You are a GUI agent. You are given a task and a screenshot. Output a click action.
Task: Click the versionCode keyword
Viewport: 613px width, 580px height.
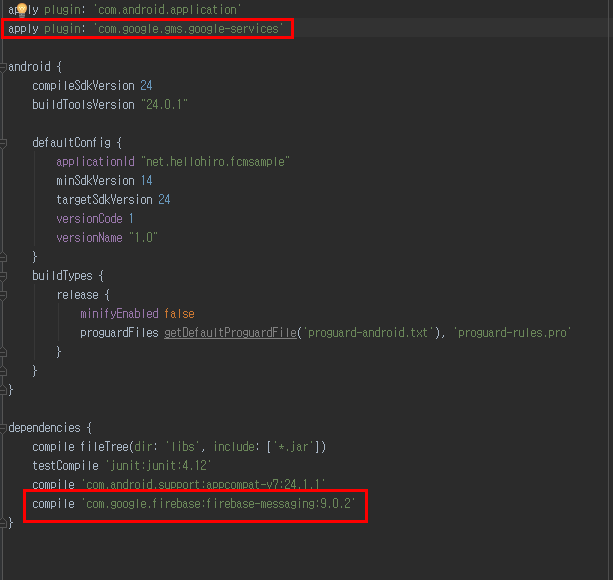(x=89, y=218)
